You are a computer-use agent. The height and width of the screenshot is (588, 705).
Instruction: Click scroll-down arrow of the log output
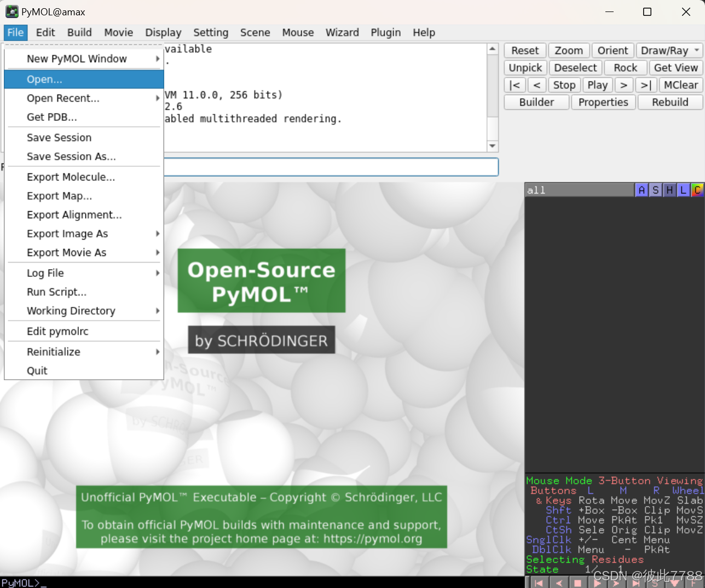[493, 146]
